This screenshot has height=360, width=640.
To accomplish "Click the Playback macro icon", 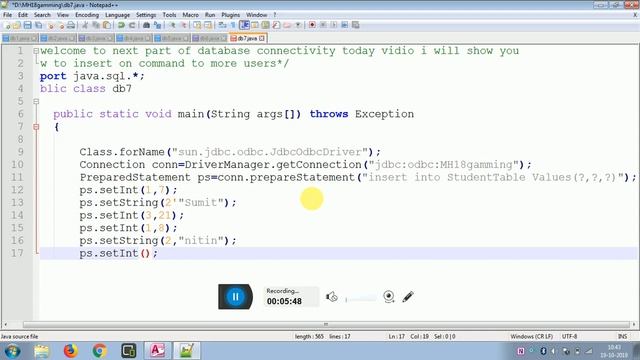I will (334, 25).
